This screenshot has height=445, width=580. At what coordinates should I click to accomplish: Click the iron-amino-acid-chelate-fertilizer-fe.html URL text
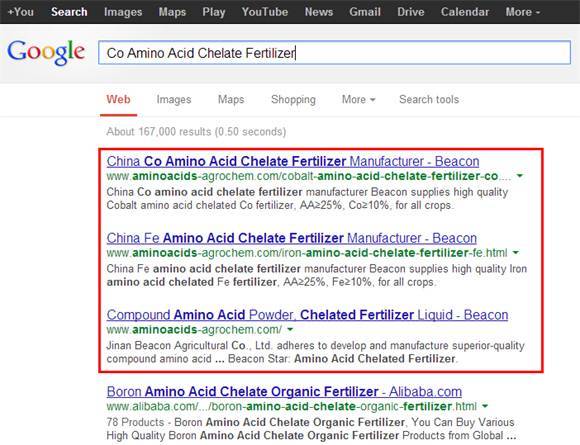pos(307,253)
